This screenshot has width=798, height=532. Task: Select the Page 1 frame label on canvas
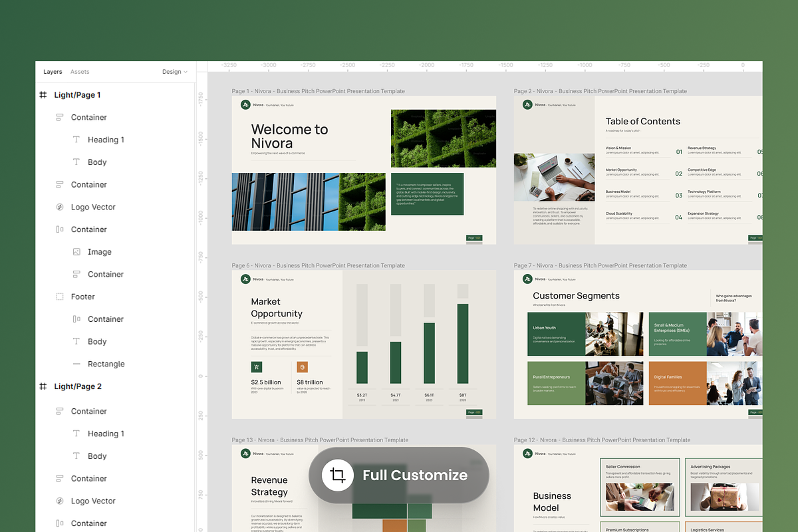318,91
